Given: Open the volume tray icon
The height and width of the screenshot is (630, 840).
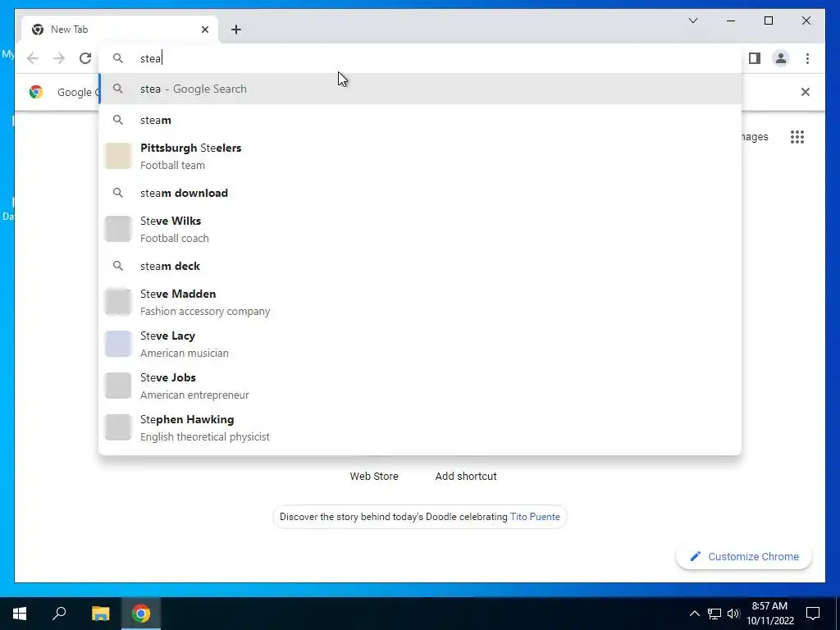Looking at the screenshot, I should (733, 614).
